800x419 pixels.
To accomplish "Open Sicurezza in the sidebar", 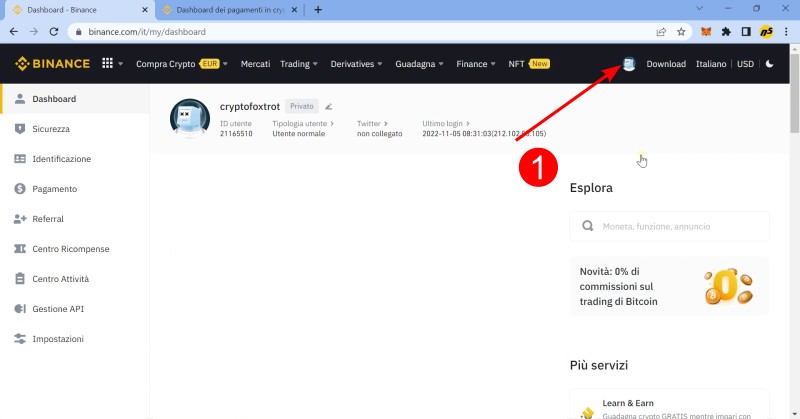I will (75, 129).
